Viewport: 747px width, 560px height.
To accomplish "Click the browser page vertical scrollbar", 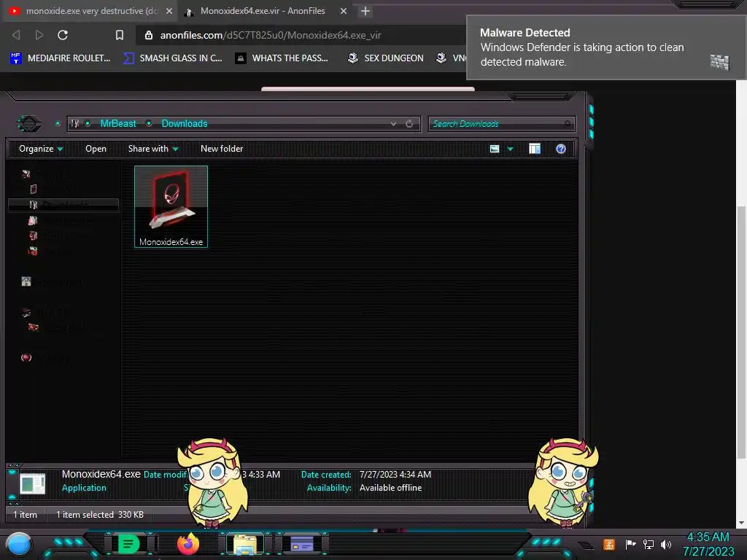I will [741, 332].
